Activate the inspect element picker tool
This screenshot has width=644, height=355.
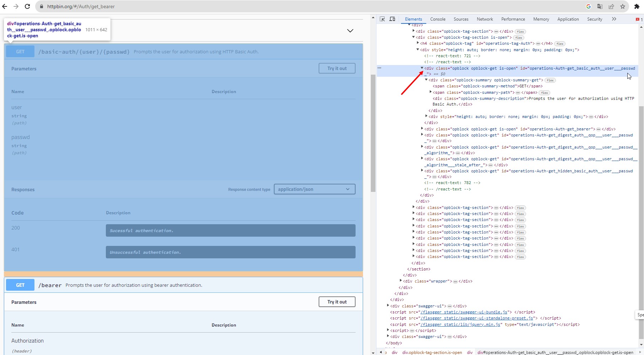(382, 19)
